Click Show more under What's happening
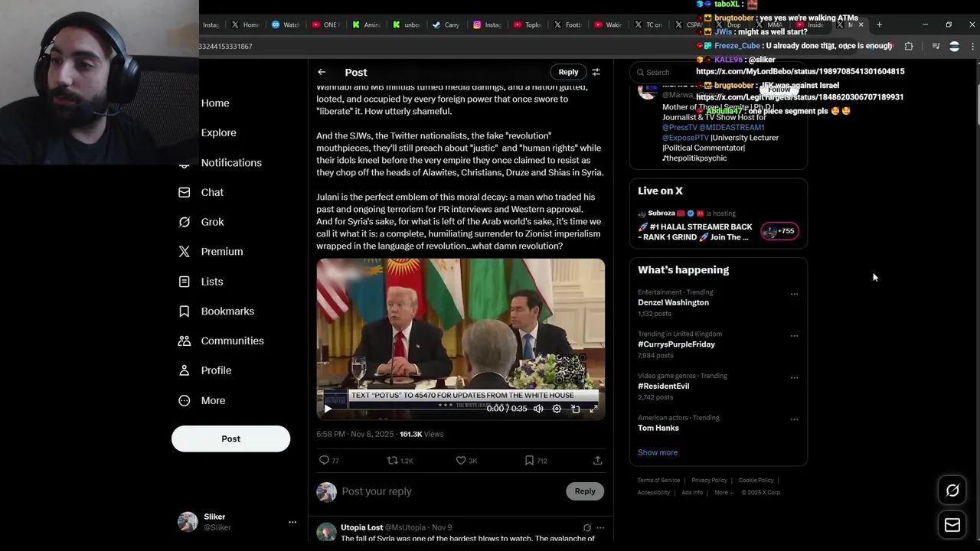 click(658, 452)
